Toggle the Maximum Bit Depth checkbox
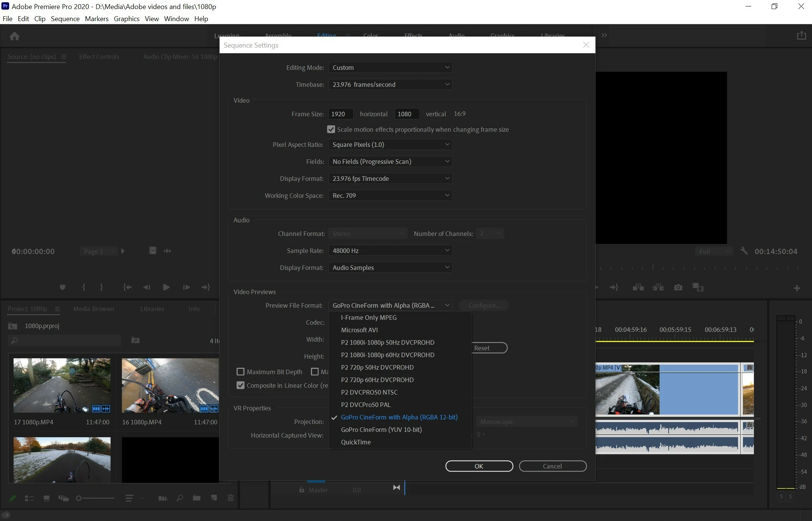 [240, 372]
